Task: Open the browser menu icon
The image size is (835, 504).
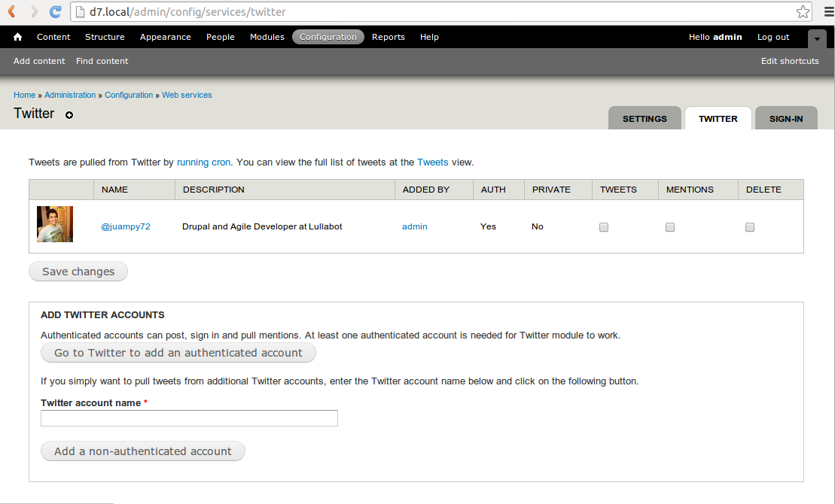Action: (829, 12)
